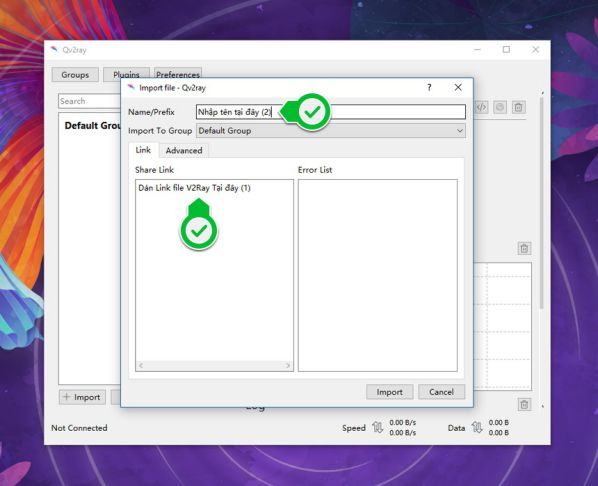
Task: Click the main window vertical scrollbar
Action: pyautogui.click(x=542, y=202)
